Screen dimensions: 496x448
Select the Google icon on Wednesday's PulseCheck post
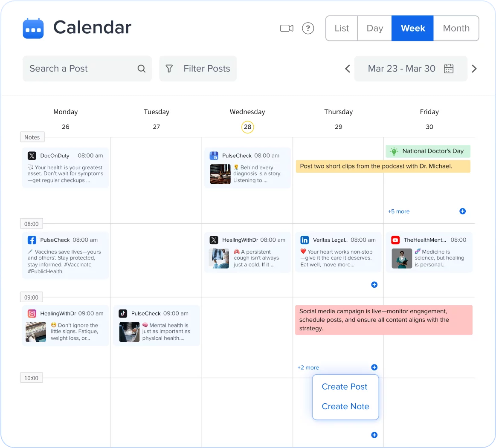click(x=214, y=156)
